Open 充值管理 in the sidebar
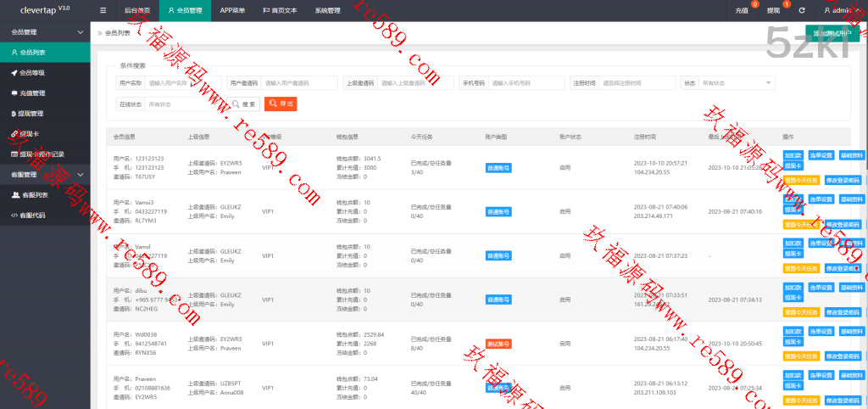Image resolution: width=868 pixels, height=409 pixels. [x=32, y=92]
